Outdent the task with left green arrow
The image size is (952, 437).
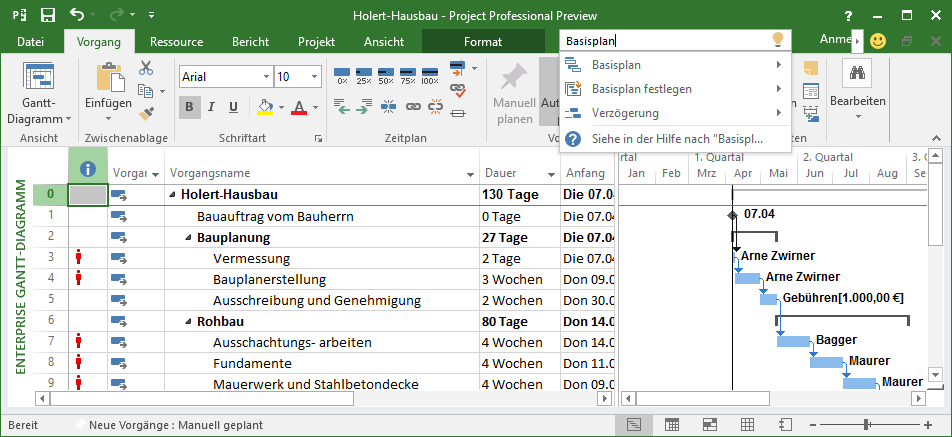[x=342, y=107]
